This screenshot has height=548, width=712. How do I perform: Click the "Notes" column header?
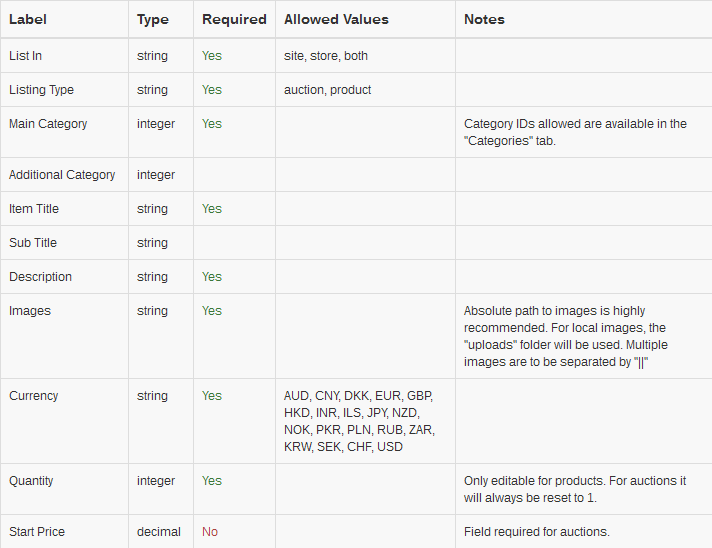[x=484, y=19]
